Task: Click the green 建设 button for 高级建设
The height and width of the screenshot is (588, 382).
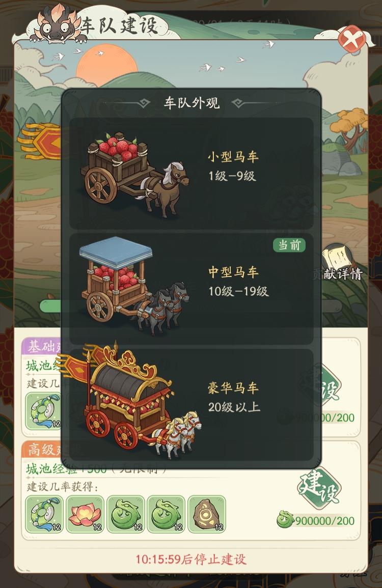Action: tap(319, 488)
